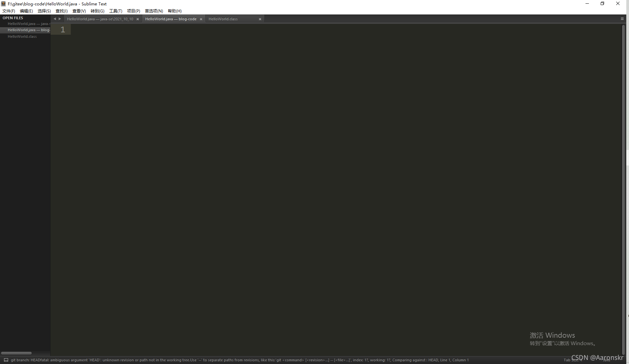Go to next tab with right arrow
The height and width of the screenshot is (364, 629).
coord(60,19)
